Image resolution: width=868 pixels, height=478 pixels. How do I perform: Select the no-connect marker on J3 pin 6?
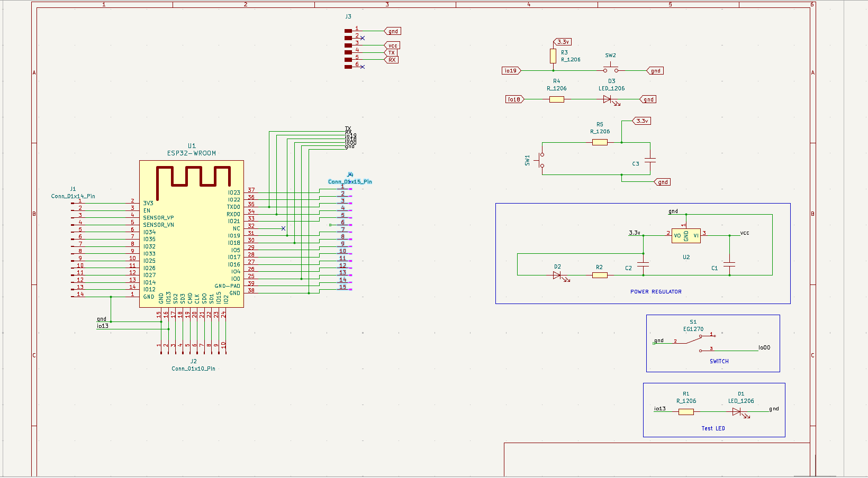pos(363,67)
